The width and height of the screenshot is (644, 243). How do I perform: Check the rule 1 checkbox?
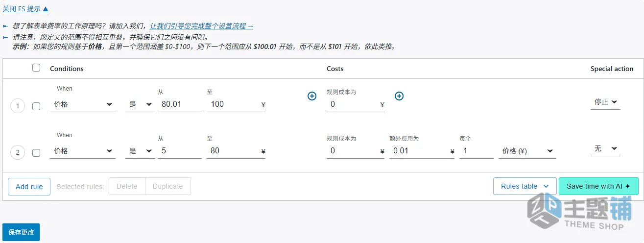[x=36, y=106]
